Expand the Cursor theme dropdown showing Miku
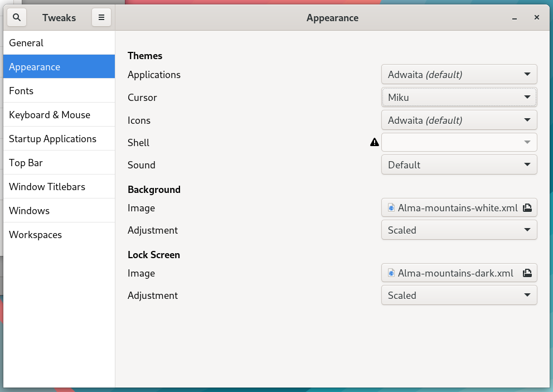The image size is (553, 392). coord(459,98)
